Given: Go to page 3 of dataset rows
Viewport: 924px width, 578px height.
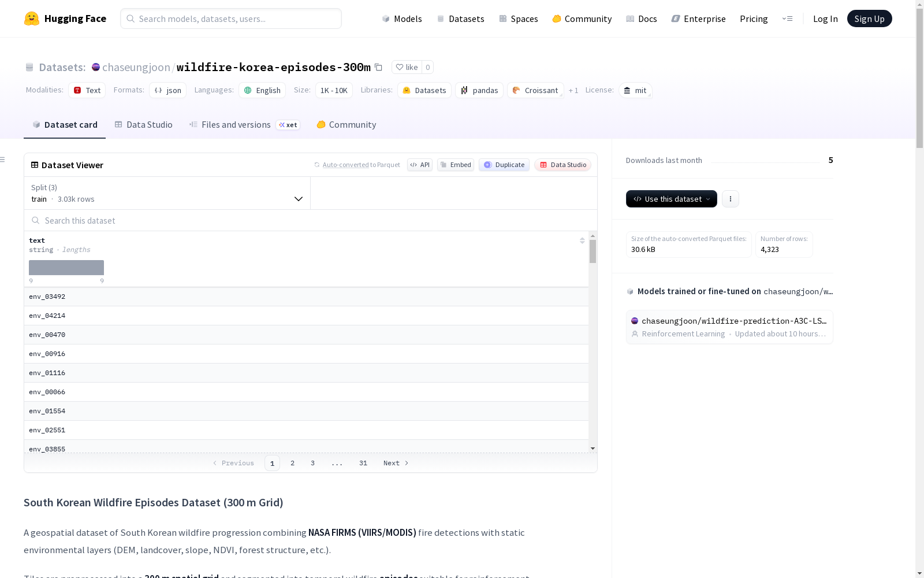Looking at the screenshot, I should tap(313, 463).
